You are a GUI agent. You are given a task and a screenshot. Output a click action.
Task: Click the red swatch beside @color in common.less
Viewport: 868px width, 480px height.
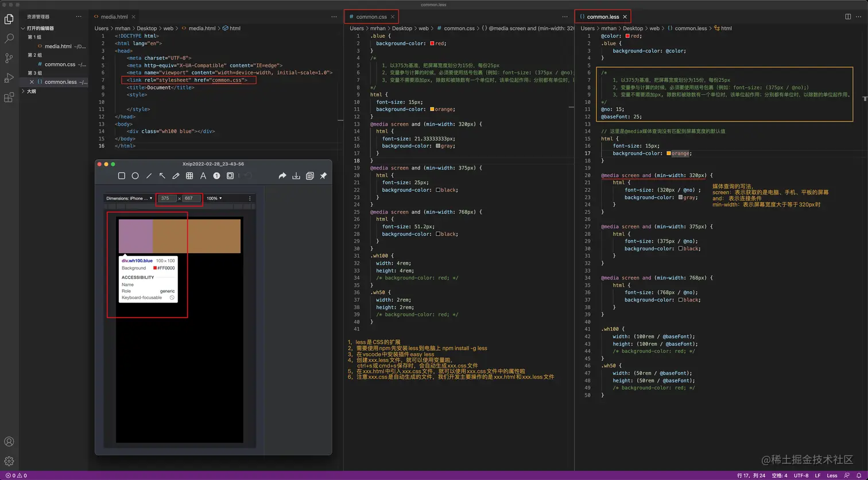627,36
